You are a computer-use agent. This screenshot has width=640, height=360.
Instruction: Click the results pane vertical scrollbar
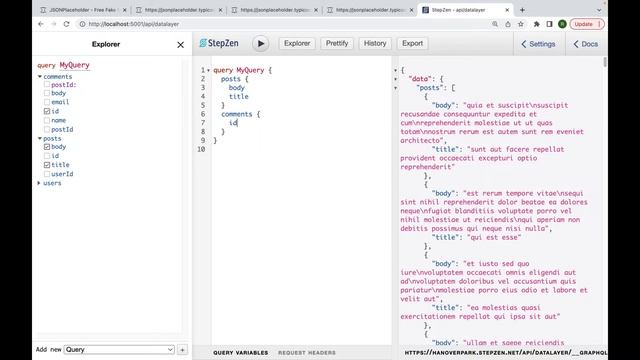(604, 62)
